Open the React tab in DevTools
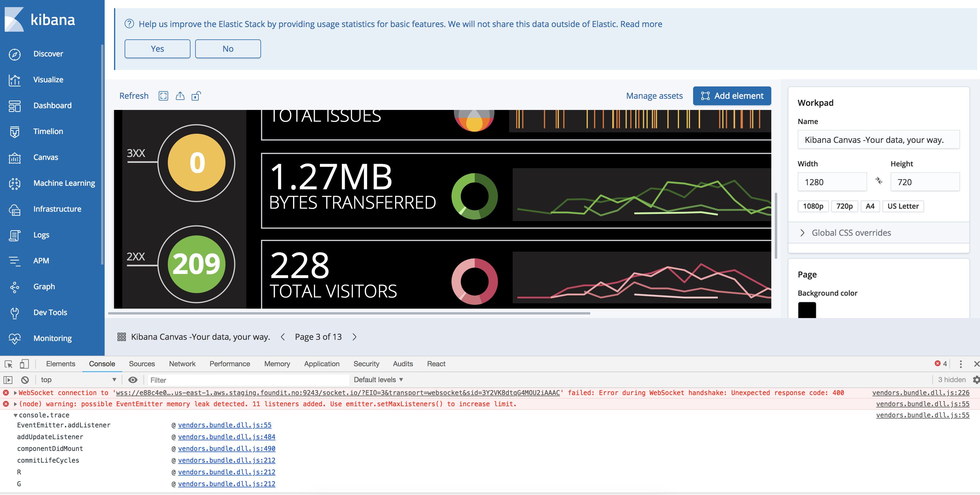 click(x=436, y=364)
